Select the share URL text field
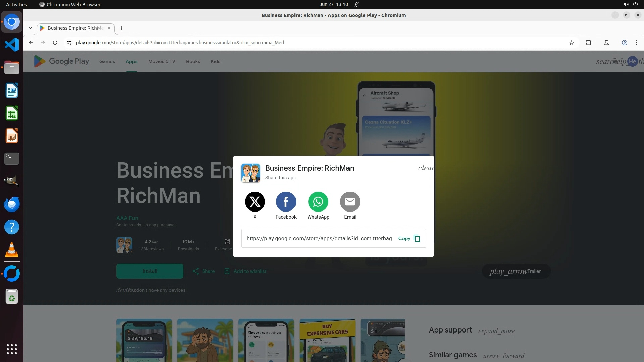This screenshot has width=644, height=362. pyautogui.click(x=319, y=238)
